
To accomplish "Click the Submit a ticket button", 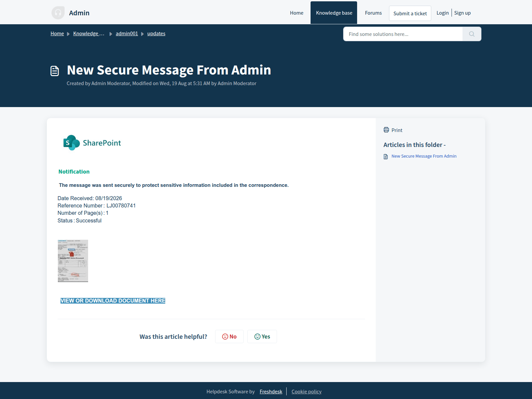I will 410,13.
